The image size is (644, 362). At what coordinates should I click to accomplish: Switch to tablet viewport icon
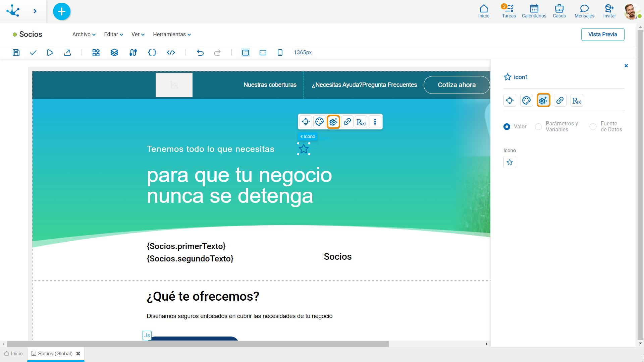(263, 53)
